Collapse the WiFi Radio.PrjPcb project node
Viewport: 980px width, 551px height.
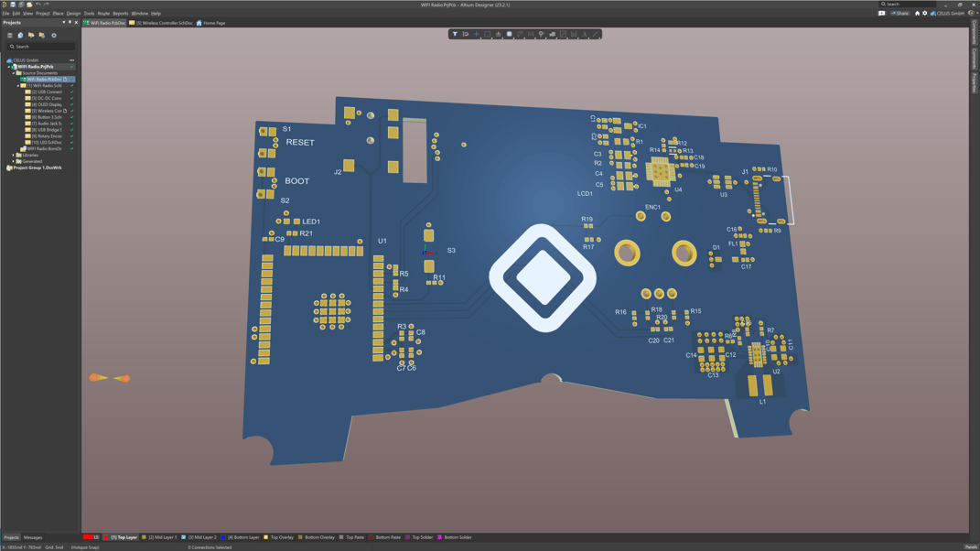[x=9, y=67]
